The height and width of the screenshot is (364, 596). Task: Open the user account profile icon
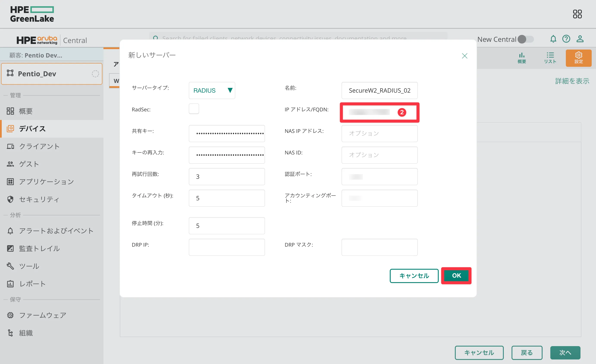[x=580, y=39]
